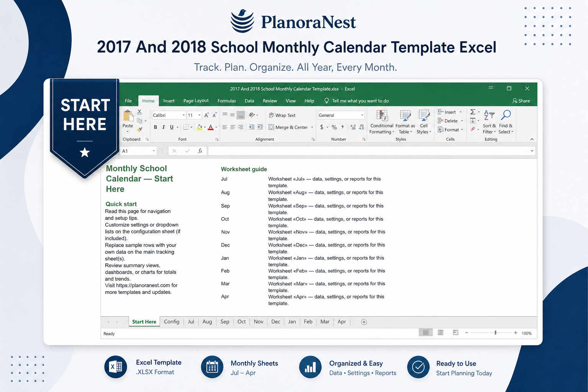588x392 pixels.
Task: Decrease font size with smaller A
Action: [214, 115]
